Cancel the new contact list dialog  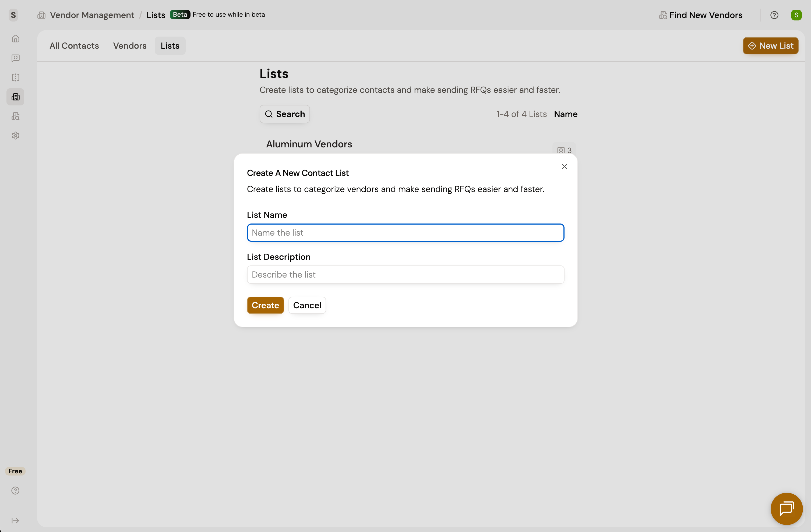pos(307,305)
